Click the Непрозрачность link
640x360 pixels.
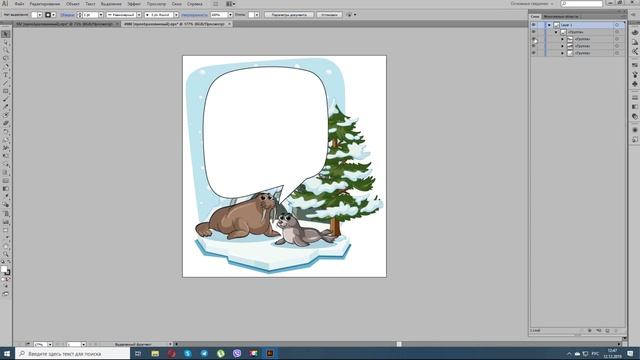coord(194,15)
